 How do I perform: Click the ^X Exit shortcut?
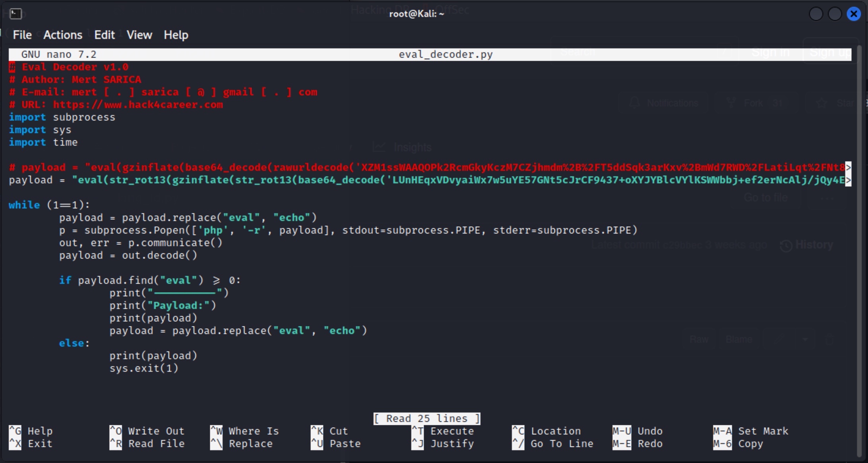coord(31,444)
